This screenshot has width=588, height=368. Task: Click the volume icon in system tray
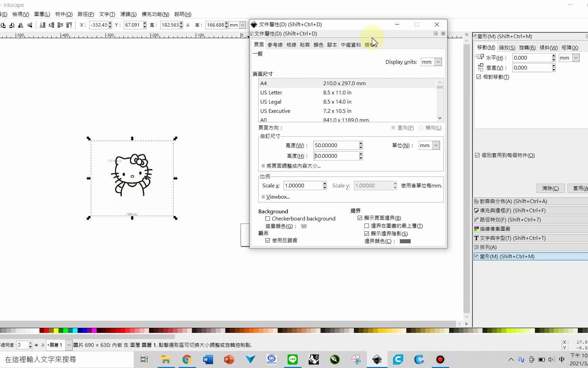pos(552,359)
